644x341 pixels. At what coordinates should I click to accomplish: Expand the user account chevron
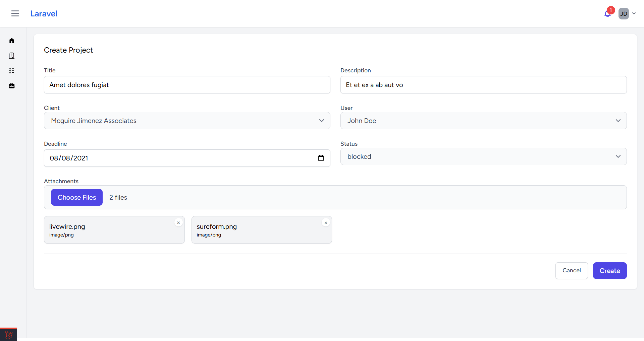click(x=634, y=14)
